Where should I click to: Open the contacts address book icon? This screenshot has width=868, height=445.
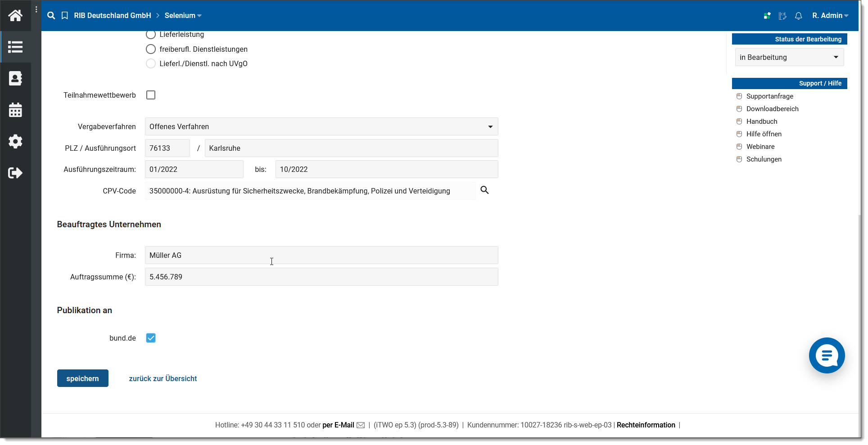coord(15,78)
